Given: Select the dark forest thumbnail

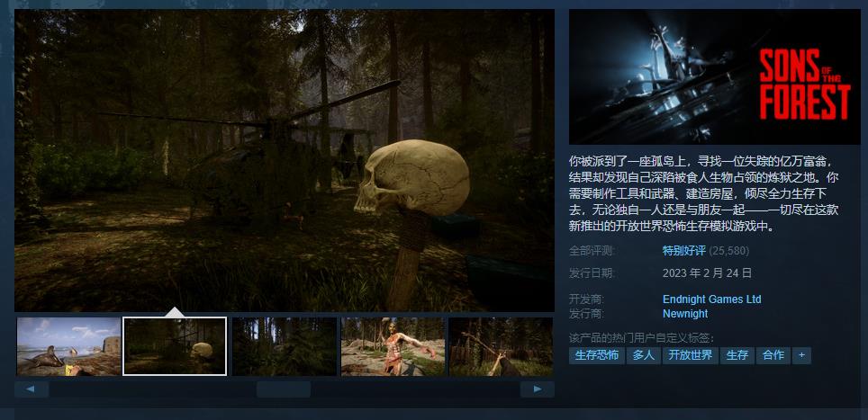Looking at the screenshot, I should (x=285, y=346).
